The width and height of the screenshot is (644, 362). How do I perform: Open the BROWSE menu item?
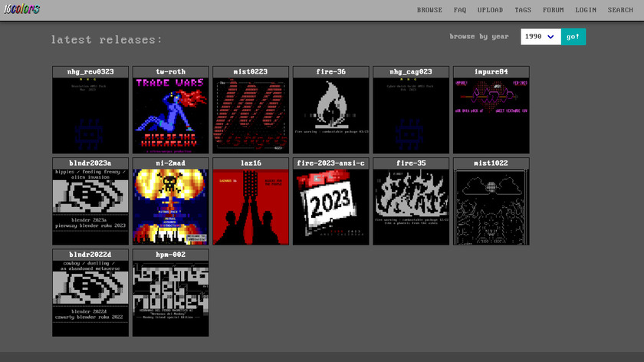click(x=429, y=10)
